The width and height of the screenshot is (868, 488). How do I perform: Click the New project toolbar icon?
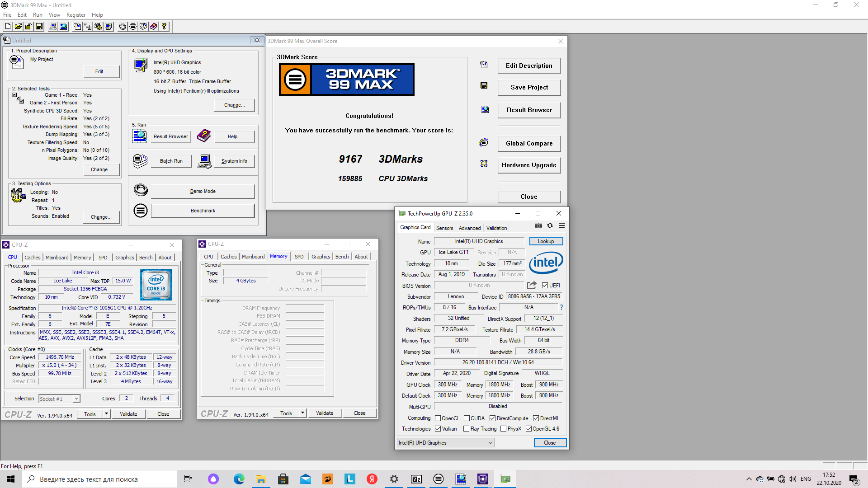click(8, 27)
